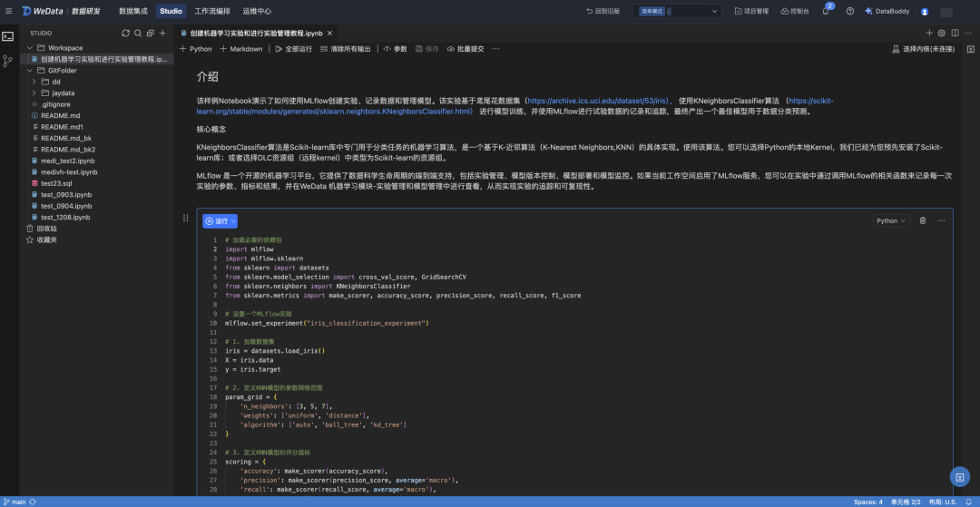This screenshot has width=980, height=507.
Task: Open 工作流编排 top menu
Action: pyautogui.click(x=212, y=11)
